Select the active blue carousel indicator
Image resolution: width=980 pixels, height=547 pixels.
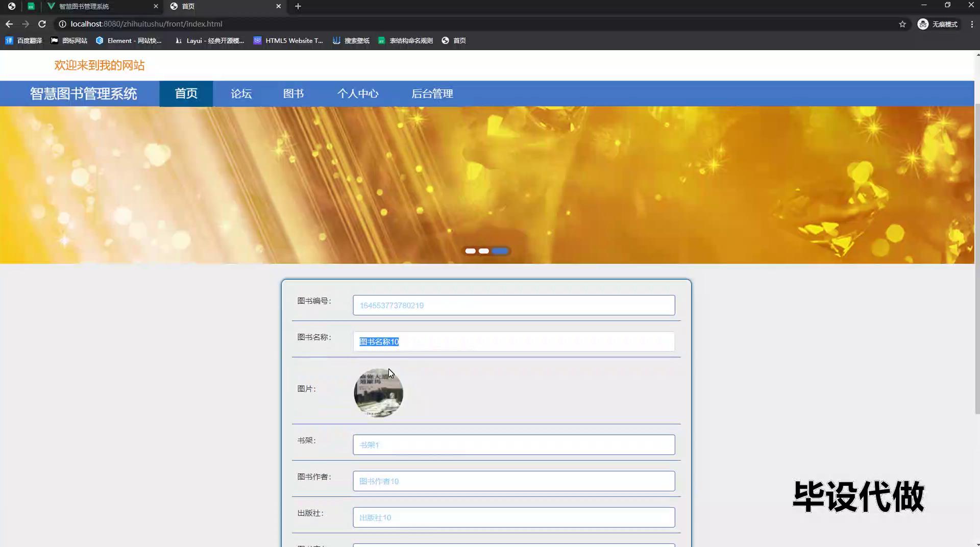500,251
